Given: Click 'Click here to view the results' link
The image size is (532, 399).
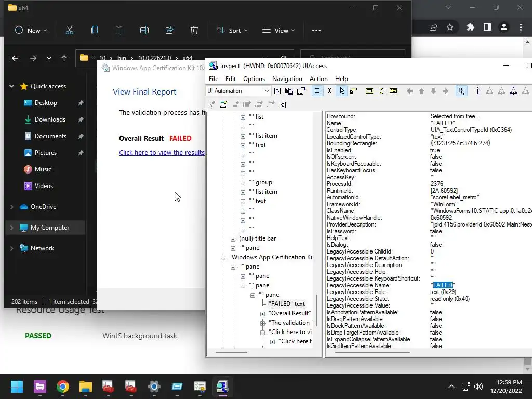Looking at the screenshot, I should (162, 152).
